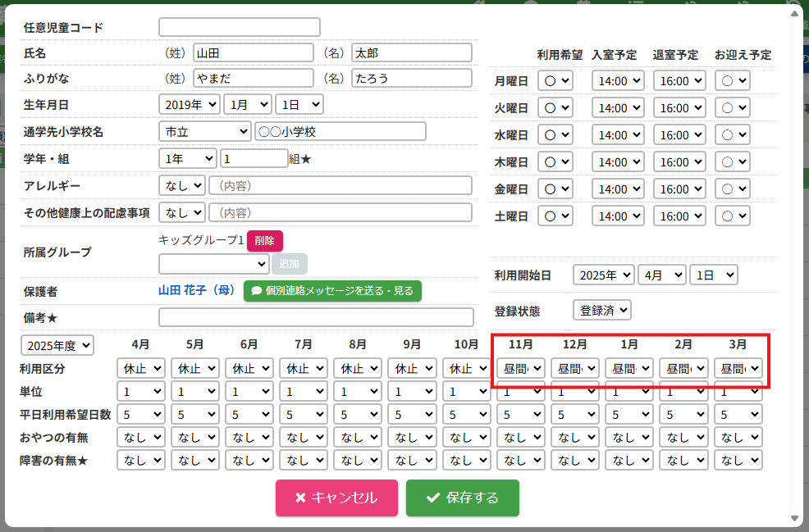Open the アレルギー なし dropdown
Viewport: 809px width, 532px height.
(x=181, y=186)
